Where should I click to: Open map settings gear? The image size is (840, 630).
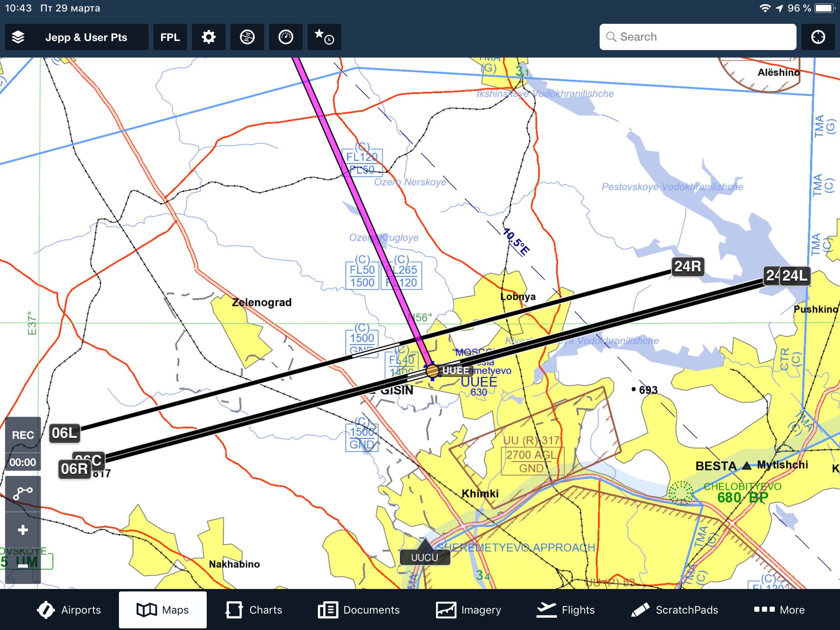[208, 37]
